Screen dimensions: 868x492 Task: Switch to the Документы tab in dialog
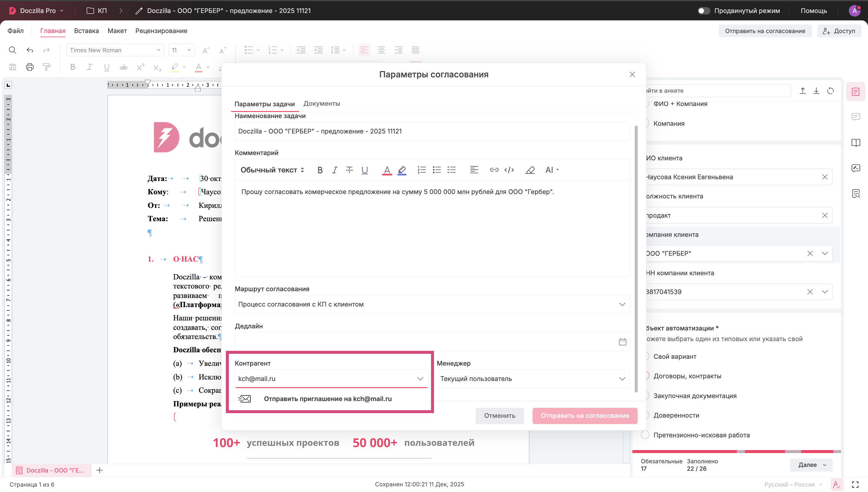(x=322, y=103)
